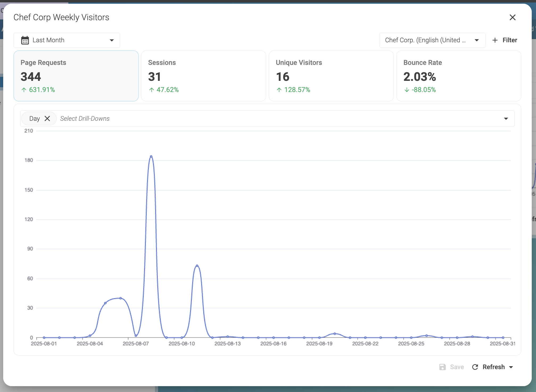This screenshot has height=392, width=536.
Task: Click the peak data point near 2025-08-08
Action: point(151,156)
